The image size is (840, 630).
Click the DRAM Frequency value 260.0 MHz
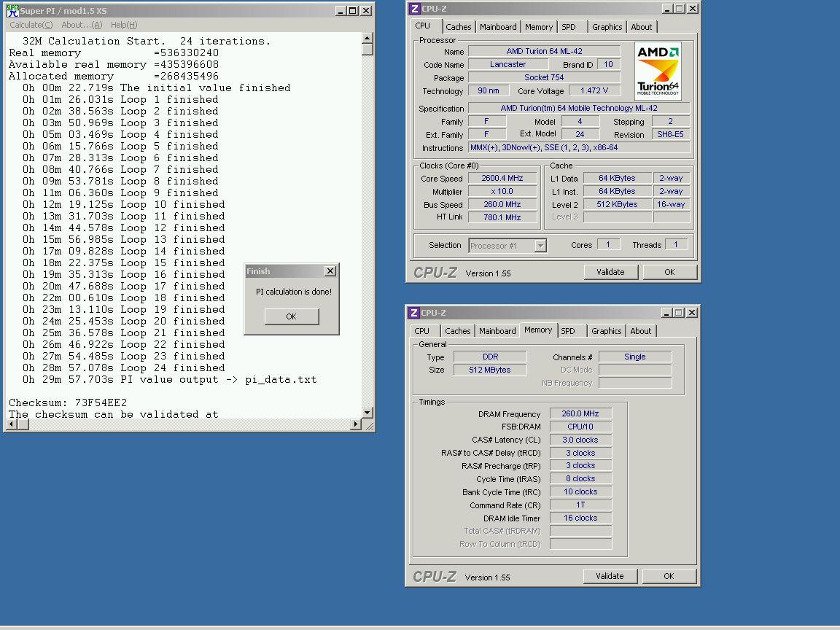(x=580, y=413)
